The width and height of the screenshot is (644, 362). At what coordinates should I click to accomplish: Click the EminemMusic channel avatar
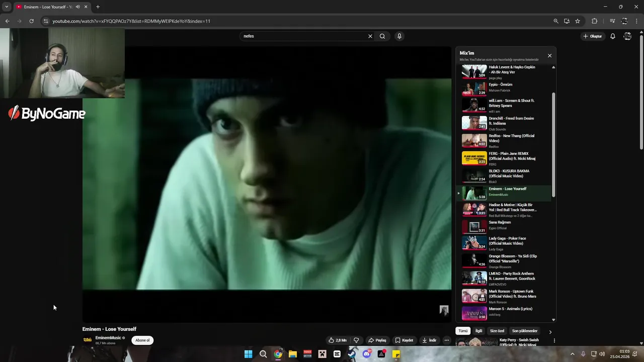(x=88, y=340)
